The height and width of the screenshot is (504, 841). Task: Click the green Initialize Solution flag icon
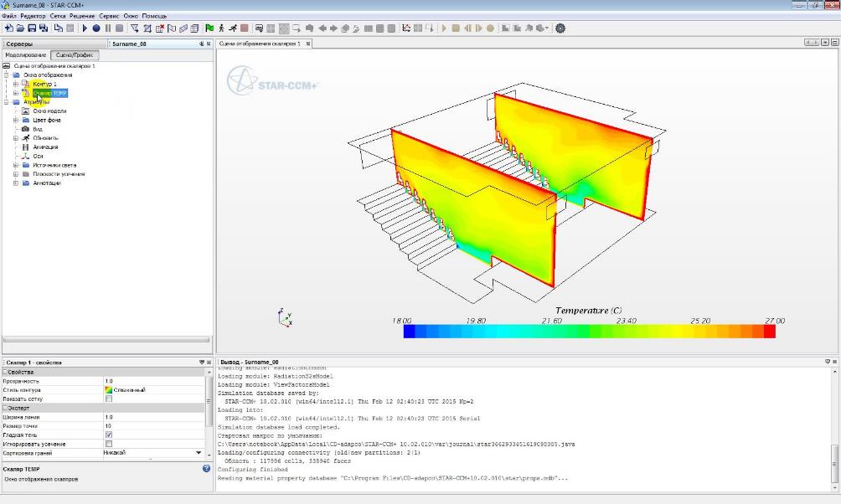click(x=209, y=28)
